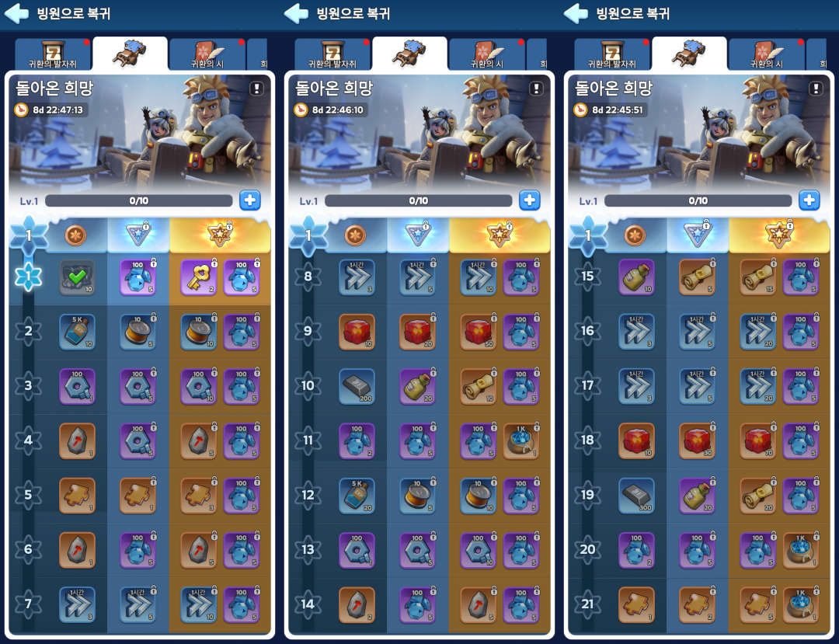Tap the 300 silver ingot reward on level 19
The height and width of the screenshot is (644, 839).
click(x=637, y=496)
